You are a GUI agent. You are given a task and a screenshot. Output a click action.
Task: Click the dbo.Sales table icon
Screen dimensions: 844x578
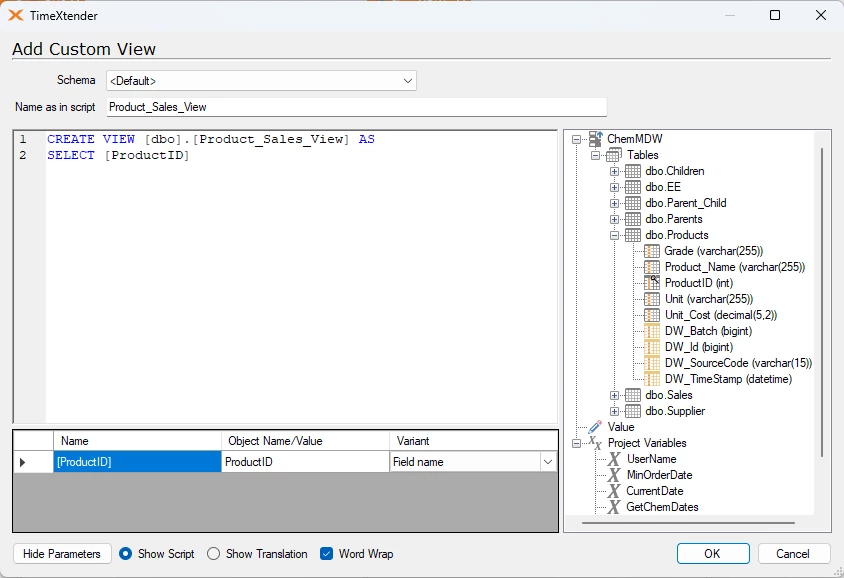(x=632, y=395)
